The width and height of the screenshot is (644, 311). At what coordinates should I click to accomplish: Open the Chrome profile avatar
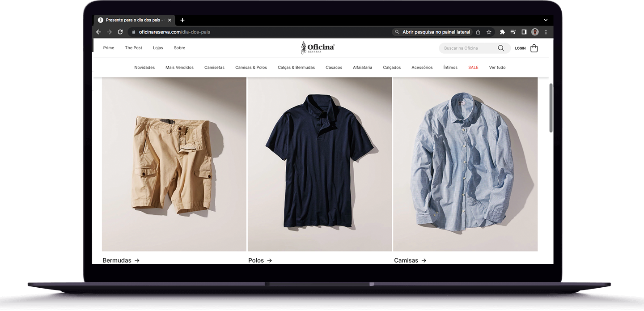[x=535, y=32]
